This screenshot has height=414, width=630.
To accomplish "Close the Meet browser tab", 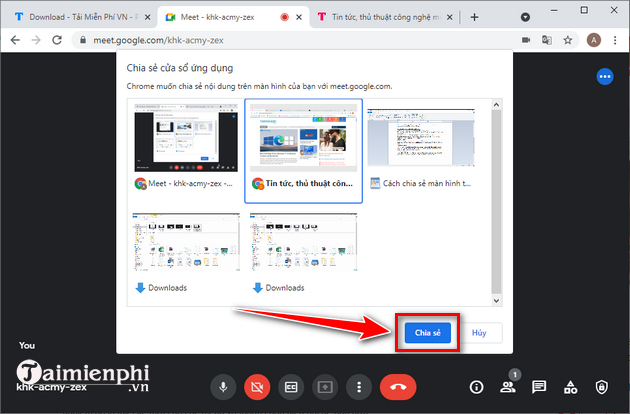I will (299, 17).
